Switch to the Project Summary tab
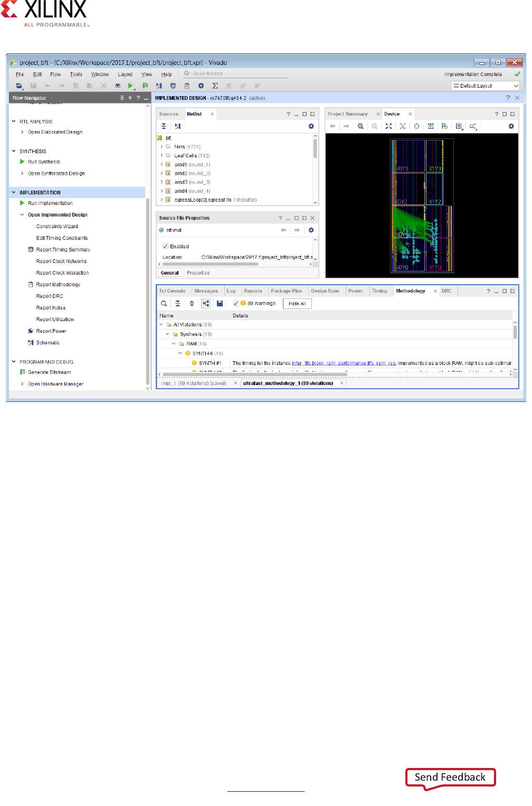The width and height of the screenshot is (532, 806). tap(347, 114)
